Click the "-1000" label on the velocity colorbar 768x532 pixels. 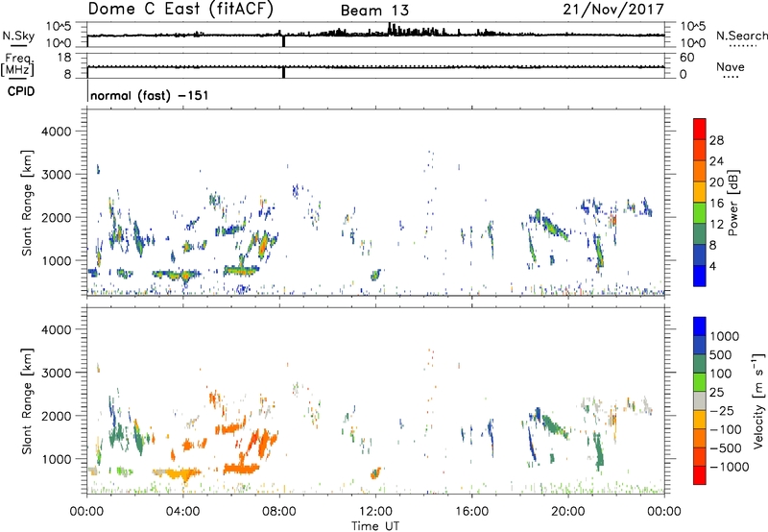pyautogui.click(x=730, y=467)
